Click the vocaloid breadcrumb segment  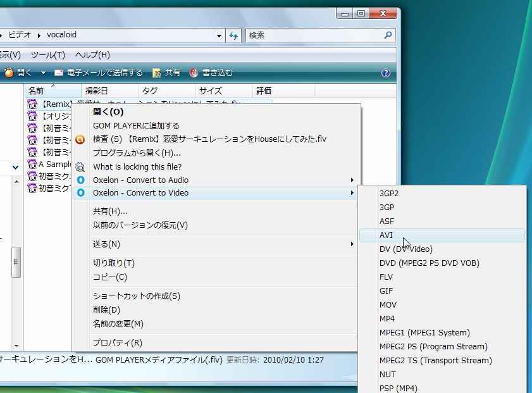tap(61, 35)
